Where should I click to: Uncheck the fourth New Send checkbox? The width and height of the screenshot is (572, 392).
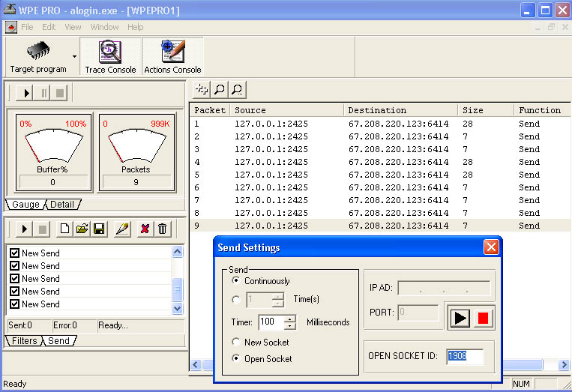(x=14, y=292)
